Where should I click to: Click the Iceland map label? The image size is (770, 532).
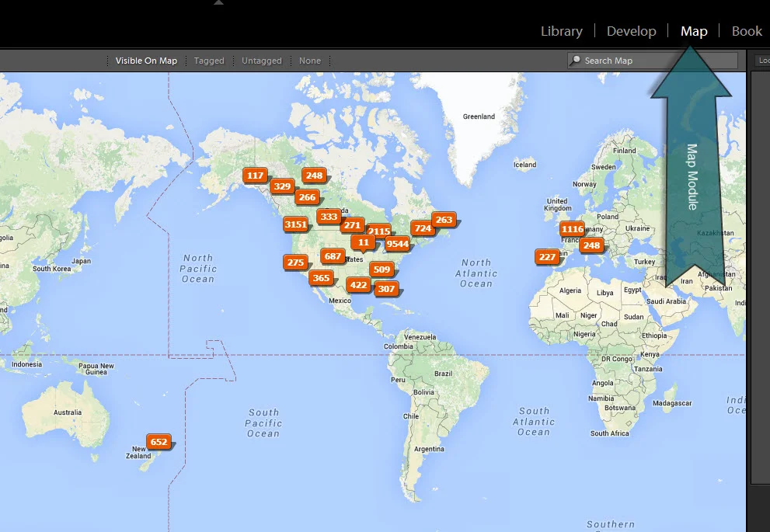coord(525,165)
